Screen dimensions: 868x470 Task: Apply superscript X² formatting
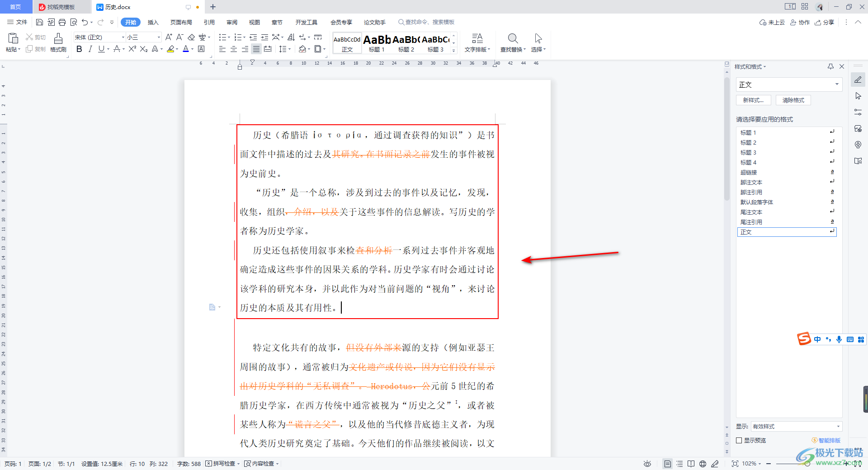point(132,49)
